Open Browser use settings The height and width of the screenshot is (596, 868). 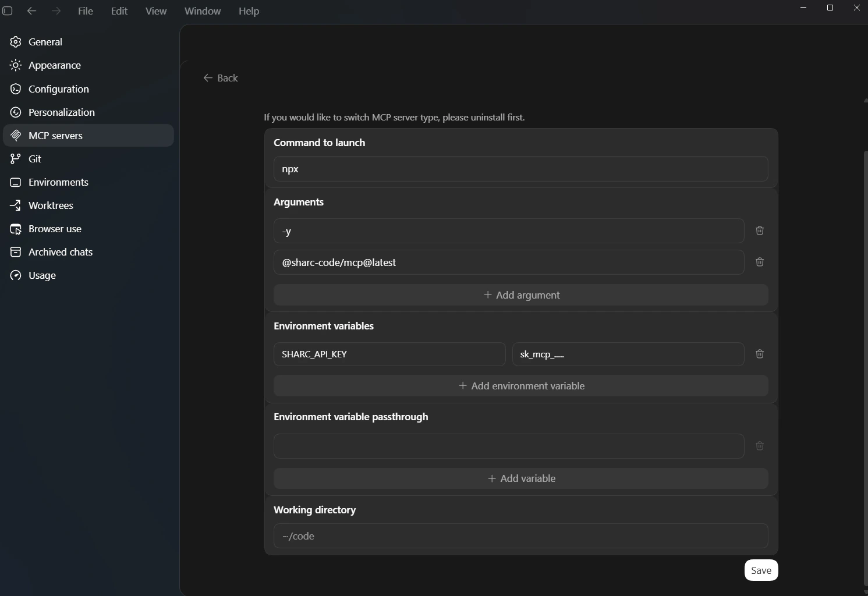tap(88, 229)
